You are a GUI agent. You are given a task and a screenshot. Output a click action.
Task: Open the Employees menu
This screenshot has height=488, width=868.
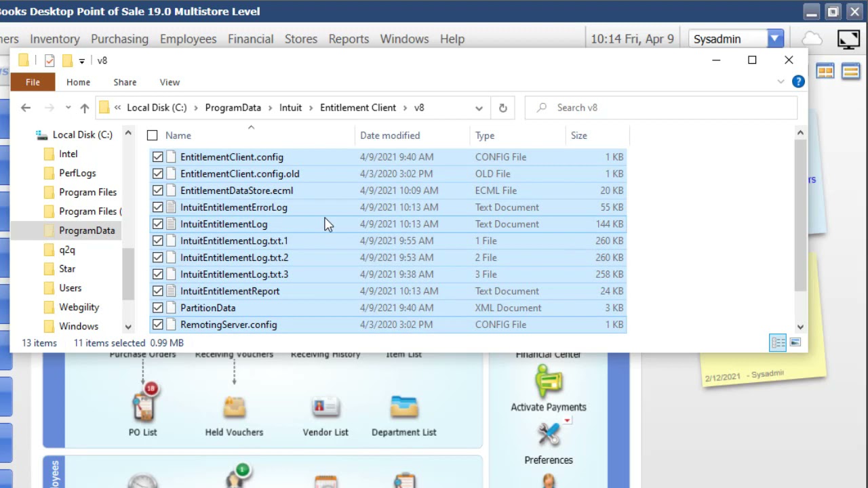click(x=188, y=39)
